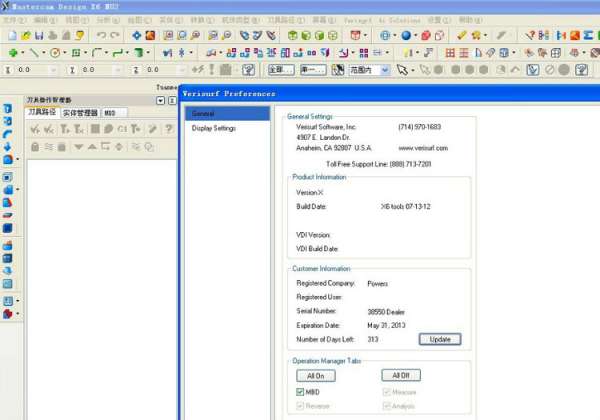Viewport: 600px width, 420px height.
Task: Click the Redo arrow icon
Action: [x=115, y=36]
